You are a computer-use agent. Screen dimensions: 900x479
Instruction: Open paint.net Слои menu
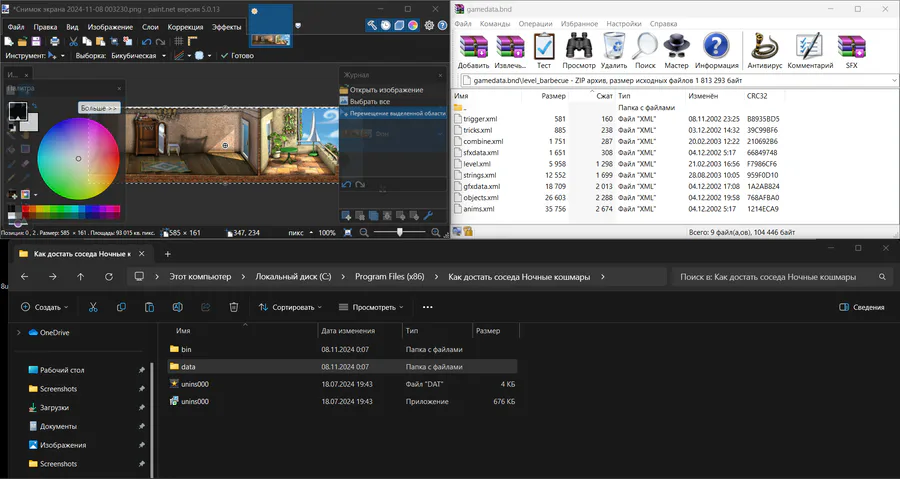[x=150, y=27]
